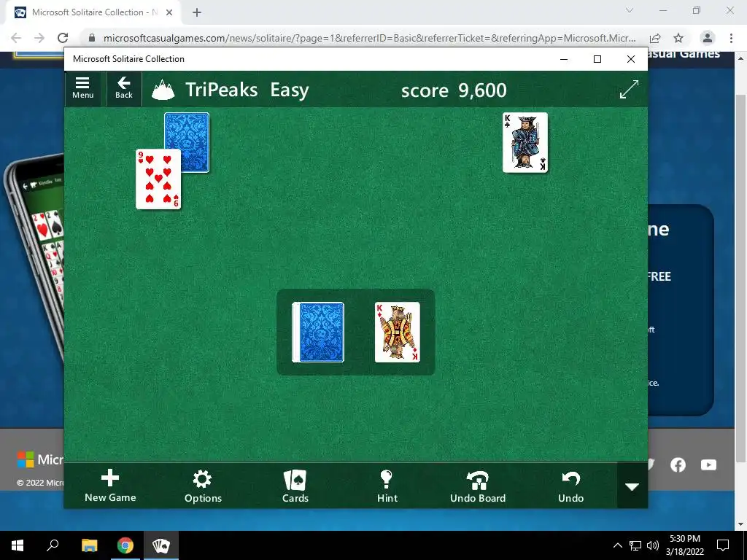Open the YouTube link in the page footer
The height and width of the screenshot is (560, 747).
(x=708, y=464)
